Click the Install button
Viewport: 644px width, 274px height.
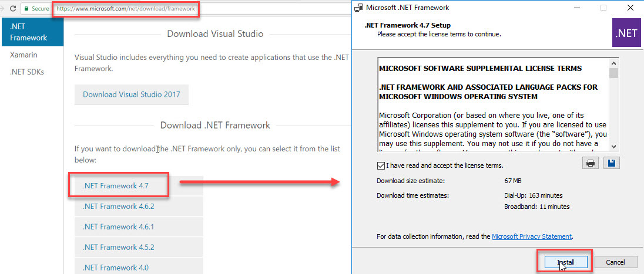566,262
